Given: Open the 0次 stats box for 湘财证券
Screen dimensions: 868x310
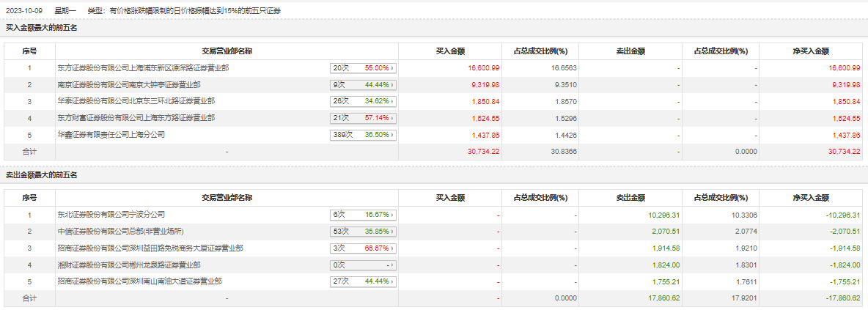Looking at the screenshot, I should coord(363,265).
